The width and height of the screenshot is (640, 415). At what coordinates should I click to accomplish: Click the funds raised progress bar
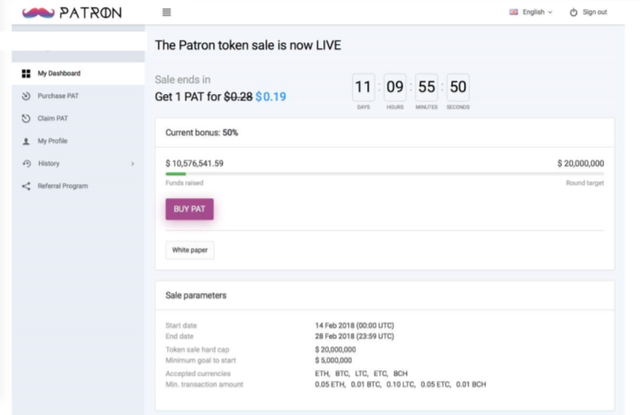[x=384, y=174]
